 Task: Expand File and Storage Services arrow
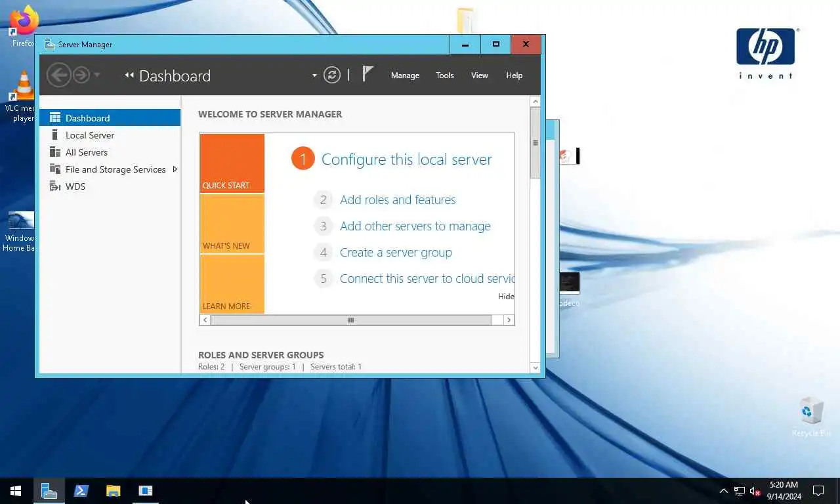[x=175, y=169]
